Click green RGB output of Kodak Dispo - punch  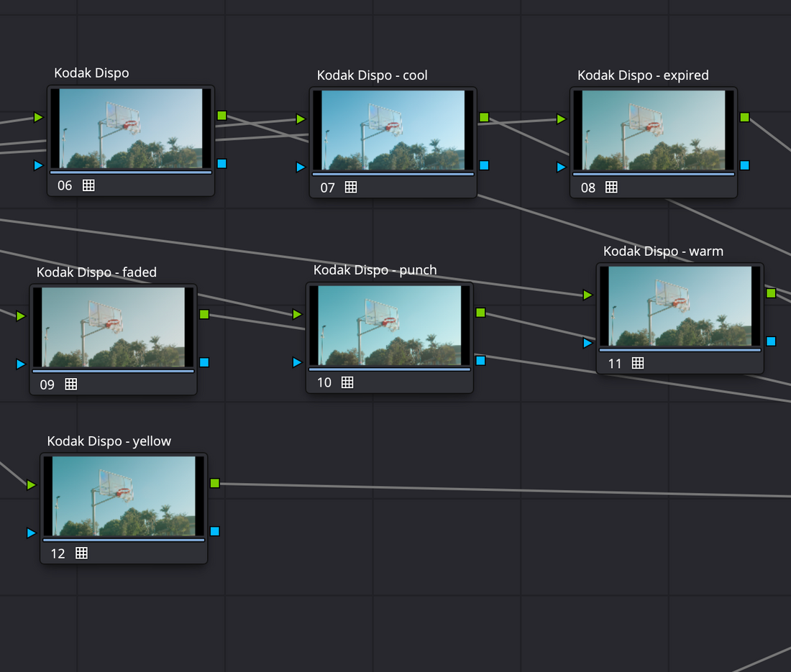pyautogui.click(x=480, y=313)
